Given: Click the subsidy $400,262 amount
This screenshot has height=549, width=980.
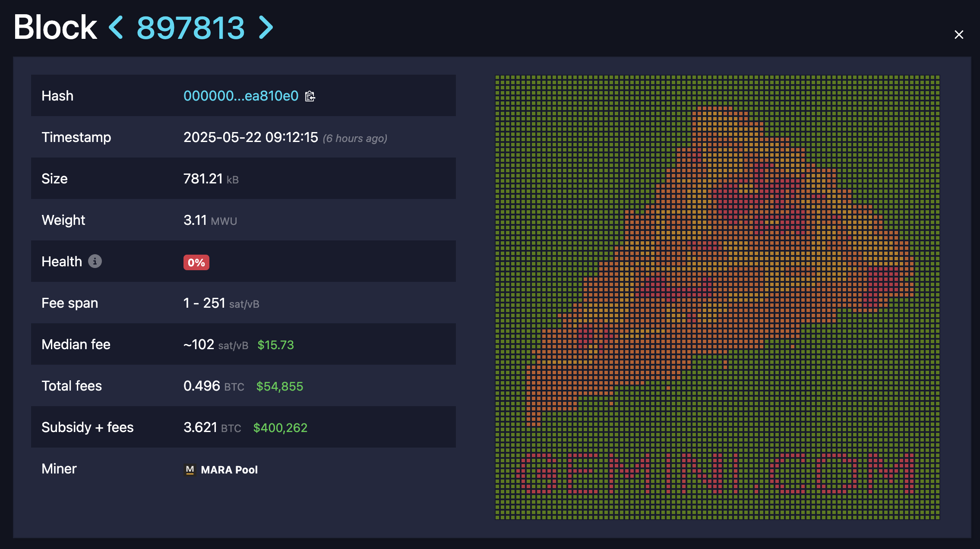Looking at the screenshot, I should (280, 428).
